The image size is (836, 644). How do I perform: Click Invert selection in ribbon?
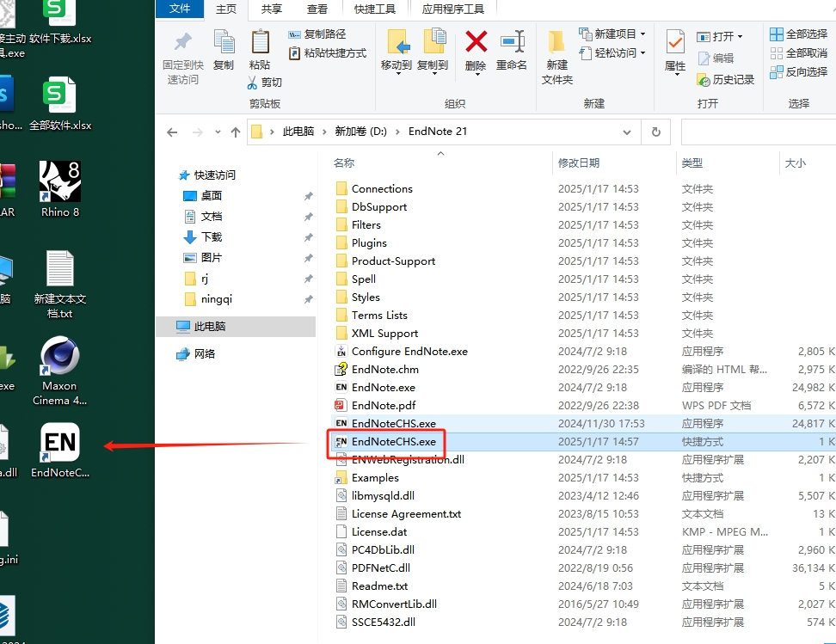click(798, 71)
